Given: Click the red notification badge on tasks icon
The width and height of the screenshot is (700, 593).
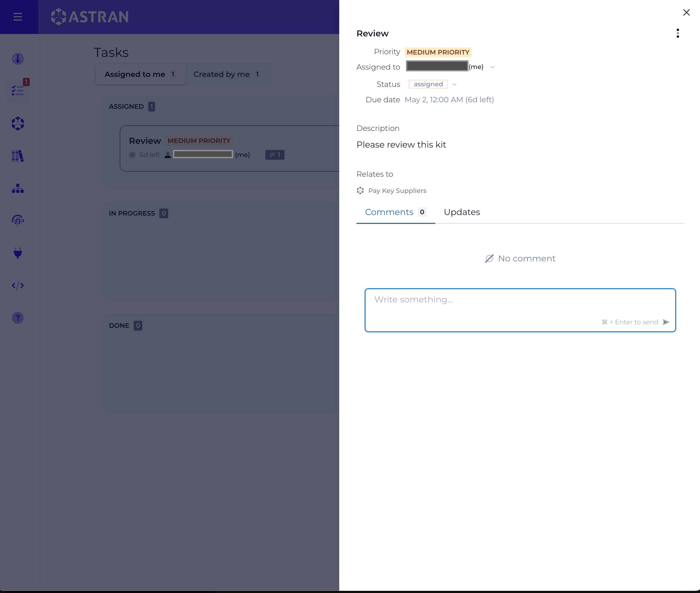Looking at the screenshot, I should (x=26, y=82).
